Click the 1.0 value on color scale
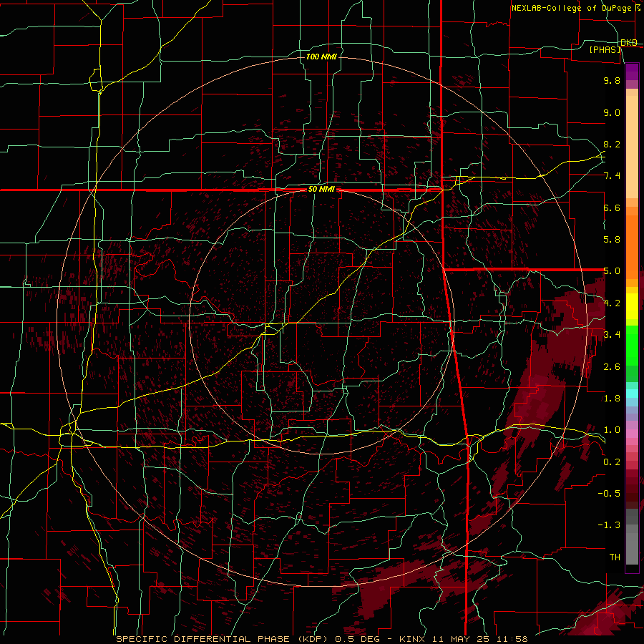This screenshot has width=644, height=644. click(x=612, y=431)
